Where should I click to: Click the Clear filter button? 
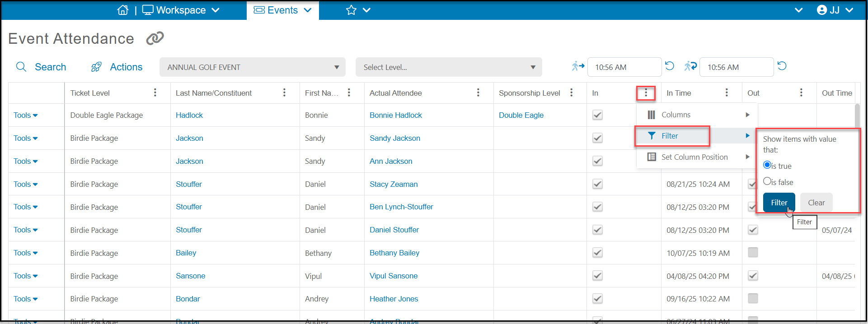pyautogui.click(x=816, y=203)
